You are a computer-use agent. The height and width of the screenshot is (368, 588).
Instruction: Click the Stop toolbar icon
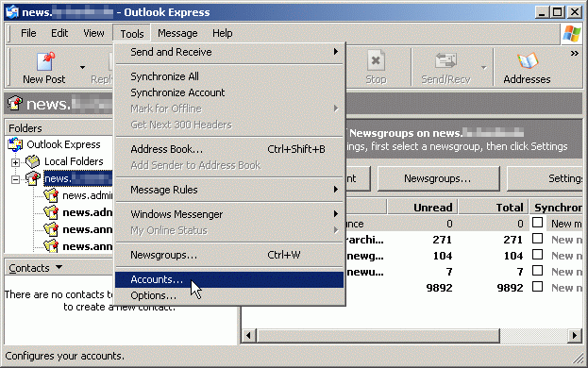[x=376, y=60]
